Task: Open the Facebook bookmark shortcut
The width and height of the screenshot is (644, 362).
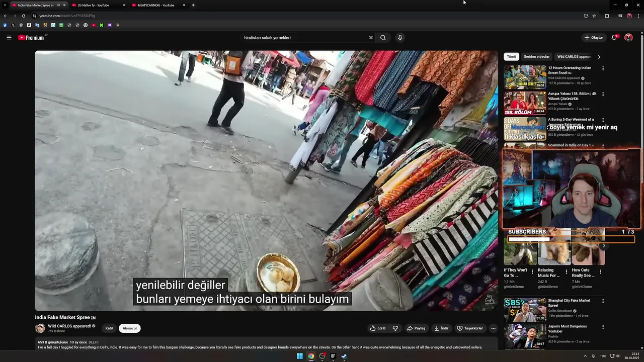Action: [x=5, y=25]
